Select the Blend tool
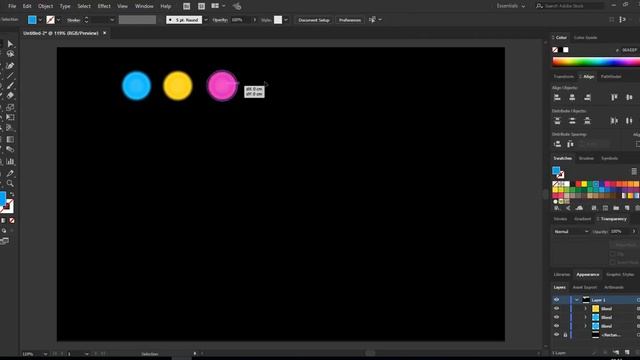 click(x=10, y=149)
